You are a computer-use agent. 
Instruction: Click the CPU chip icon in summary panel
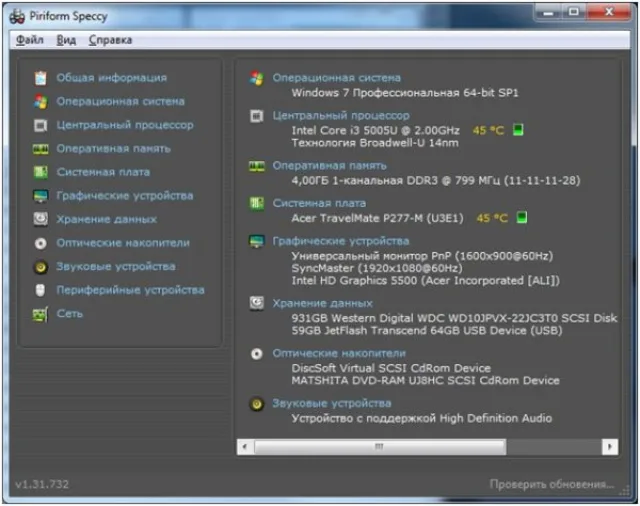[x=257, y=116]
